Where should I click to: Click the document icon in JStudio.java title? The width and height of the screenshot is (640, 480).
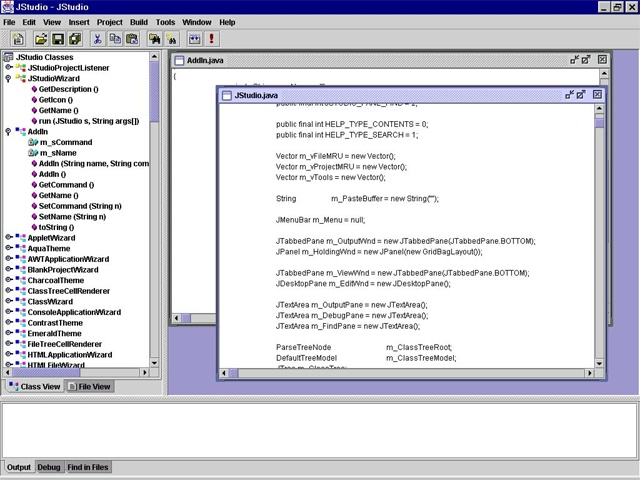coord(227,96)
